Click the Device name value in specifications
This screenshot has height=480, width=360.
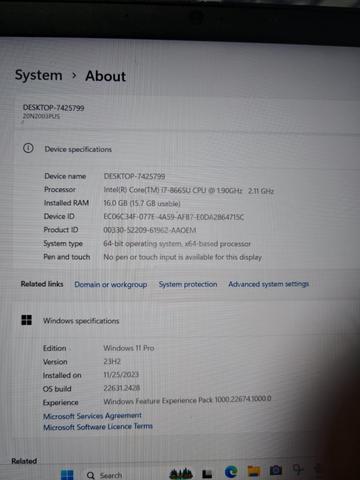[134, 176]
